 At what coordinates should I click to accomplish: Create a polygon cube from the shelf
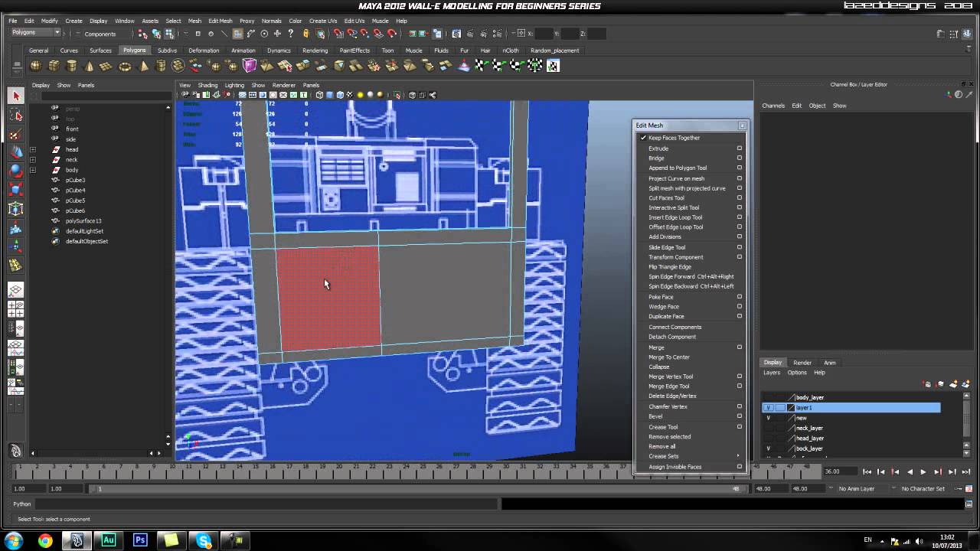coord(54,66)
